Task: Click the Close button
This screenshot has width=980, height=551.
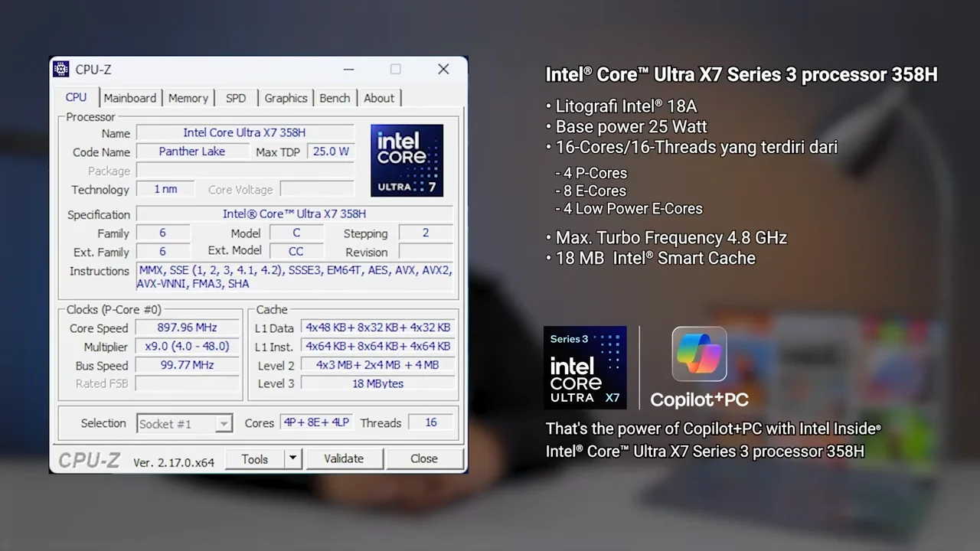Action: click(424, 458)
